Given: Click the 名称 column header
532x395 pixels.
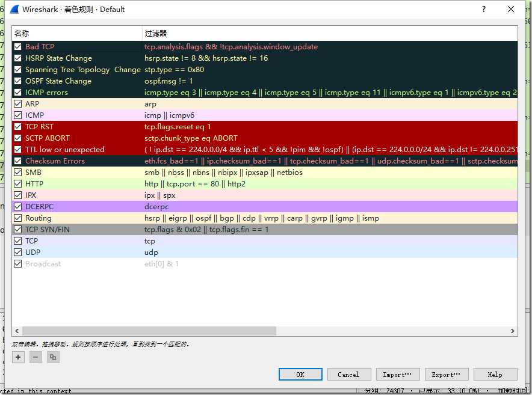Looking at the screenshot, I should coord(77,33).
